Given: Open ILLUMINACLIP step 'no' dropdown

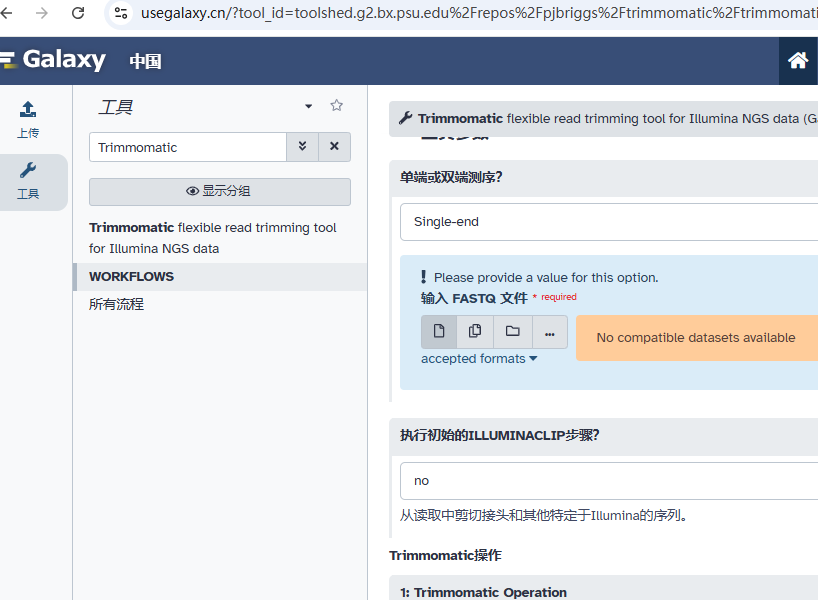Looking at the screenshot, I should tap(609, 481).
